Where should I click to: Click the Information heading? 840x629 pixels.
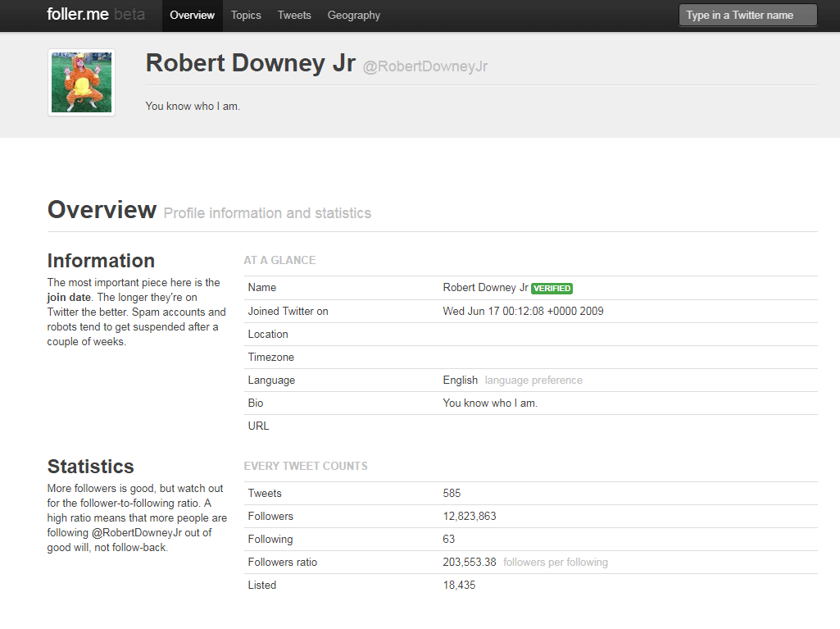pos(101,261)
